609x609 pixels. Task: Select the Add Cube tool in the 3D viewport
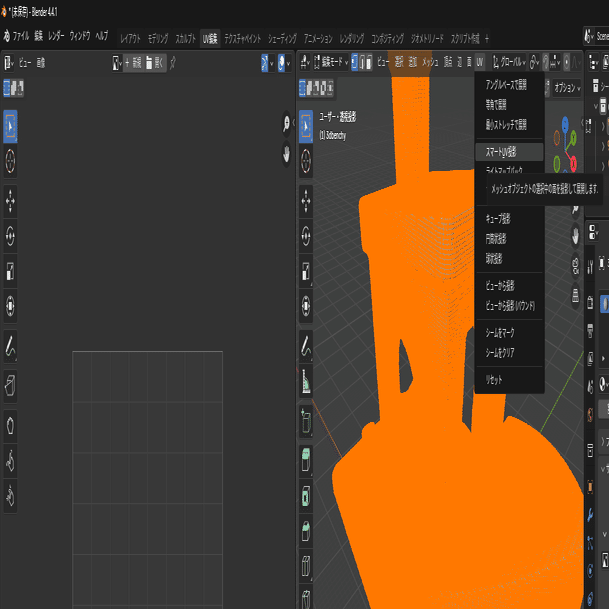tap(306, 421)
